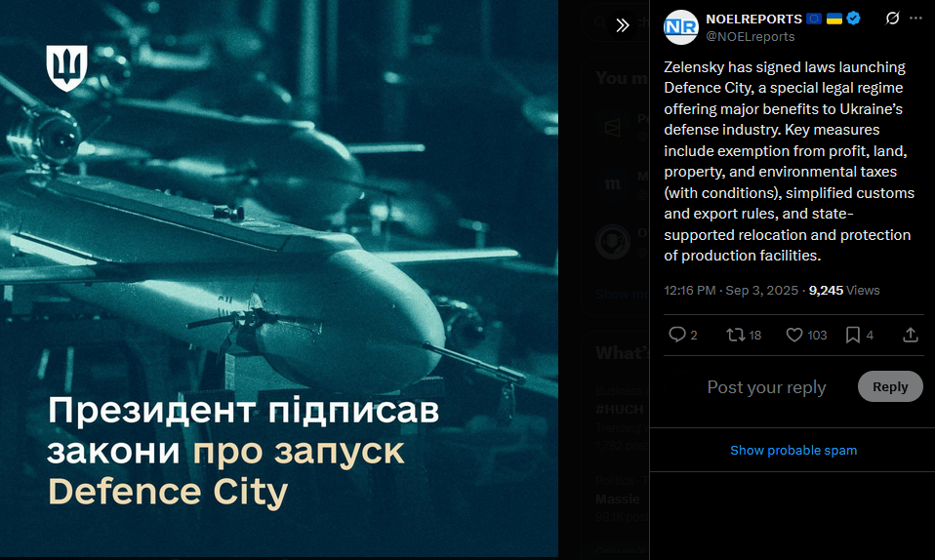Viewport: 935px width, 560px height.
Task: Click the reply speech bubble icon
Action: coord(676,335)
